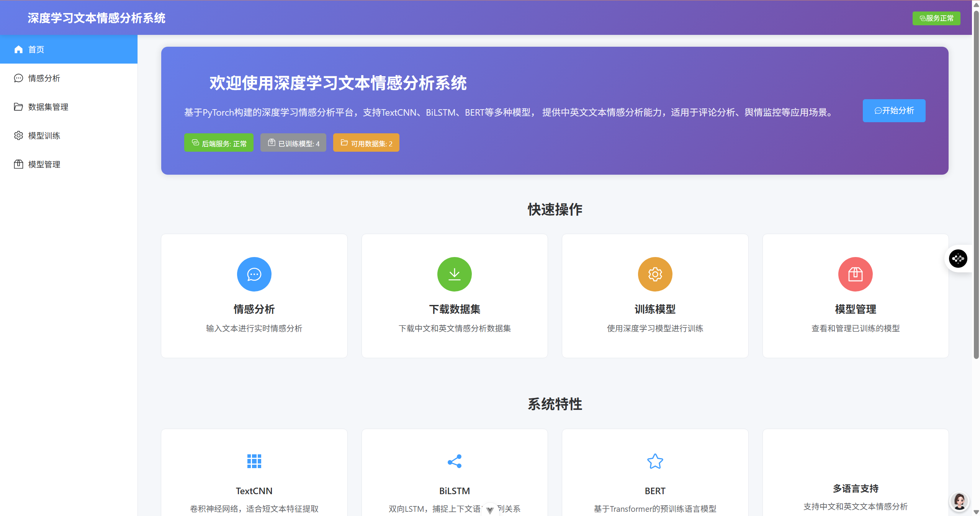The height and width of the screenshot is (516, 980).
Task: Click the TextCNN grid icon
Action: click(254, 461)
